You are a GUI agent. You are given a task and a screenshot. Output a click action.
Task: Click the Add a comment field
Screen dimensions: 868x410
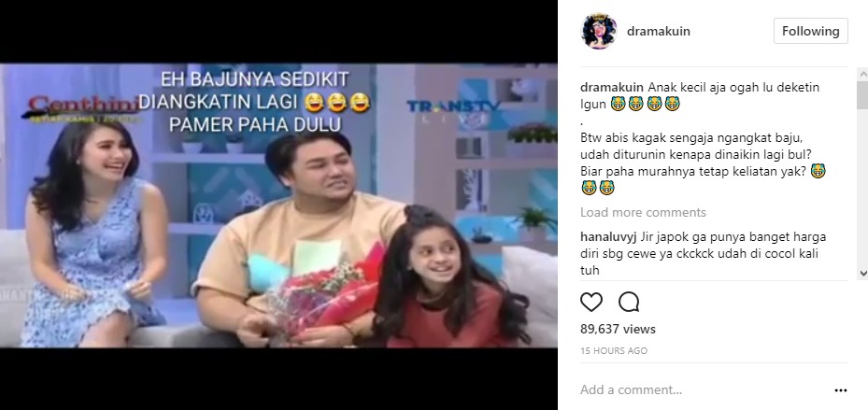(703, 390)
